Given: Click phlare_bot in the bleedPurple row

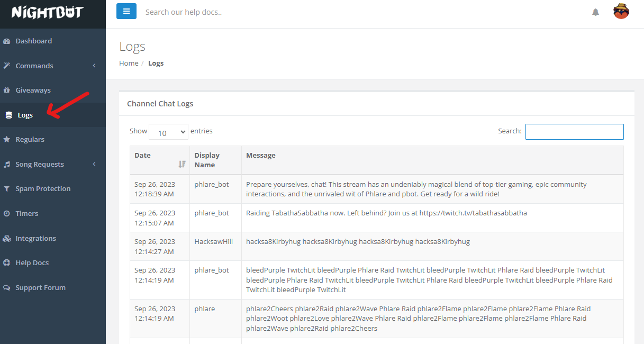Looking at the screenshot, I should point(212,270).
